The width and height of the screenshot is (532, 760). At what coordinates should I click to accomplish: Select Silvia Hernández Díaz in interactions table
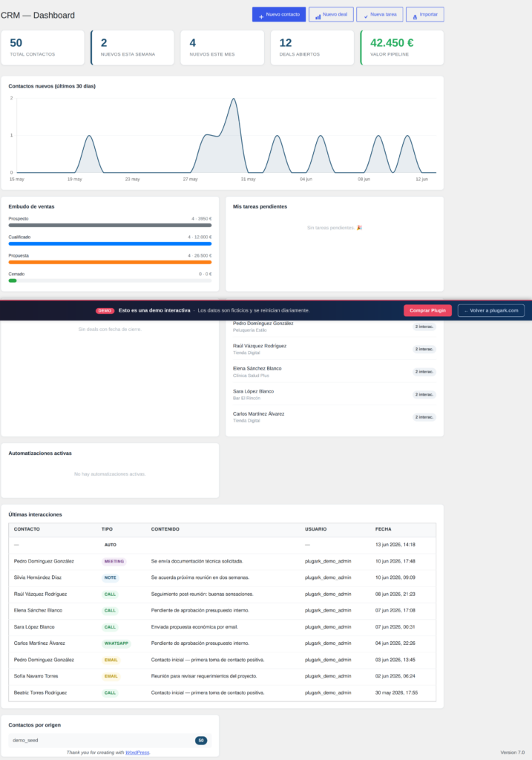point(38,577)
